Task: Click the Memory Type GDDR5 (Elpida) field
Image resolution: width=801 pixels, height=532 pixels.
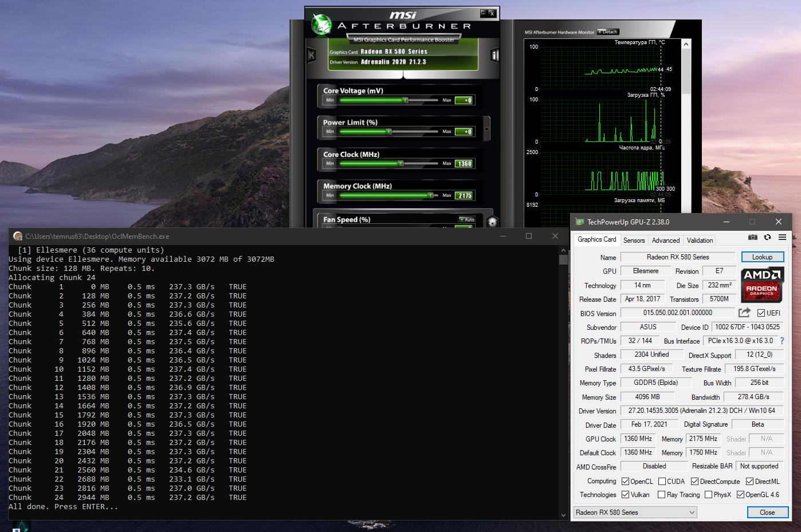Action: tap(656, 383)
